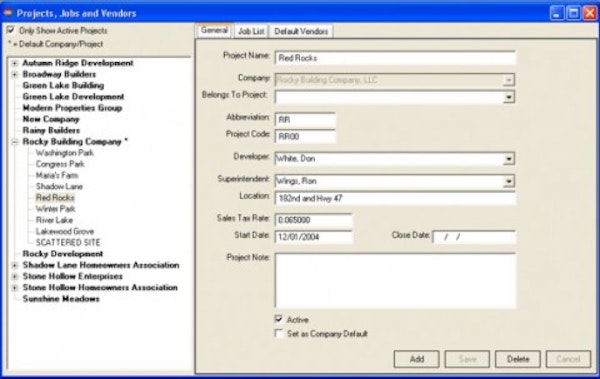This screenshot has height=379, width=600.
Task: Click the Abbreviation input field
Action: pyautogui.click(x=305, y=120)
